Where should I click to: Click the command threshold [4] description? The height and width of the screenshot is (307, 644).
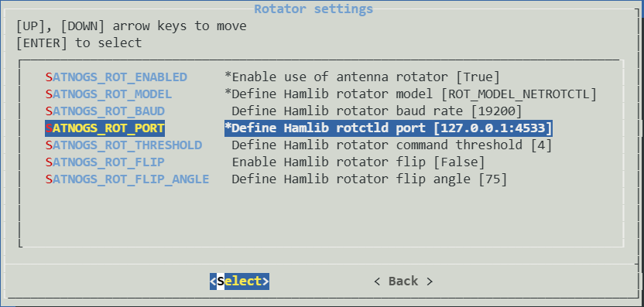[x=392, y=145]
